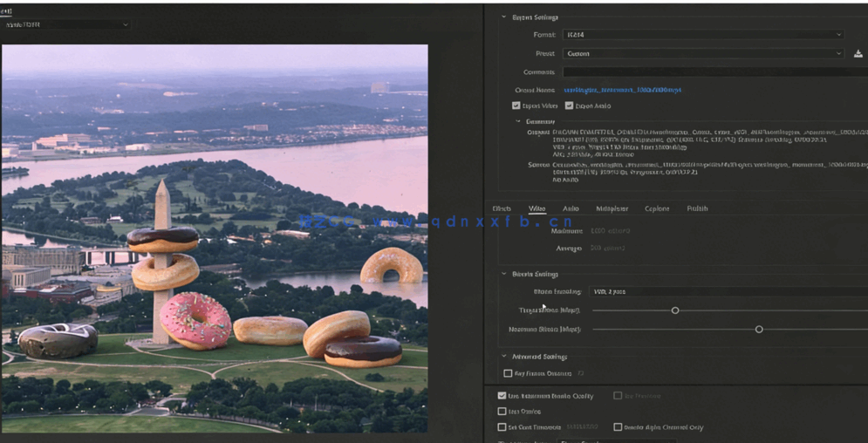Enable the Key Frame Distance checkbox
This screenshot has height=443, width=868.
(508, 373)
